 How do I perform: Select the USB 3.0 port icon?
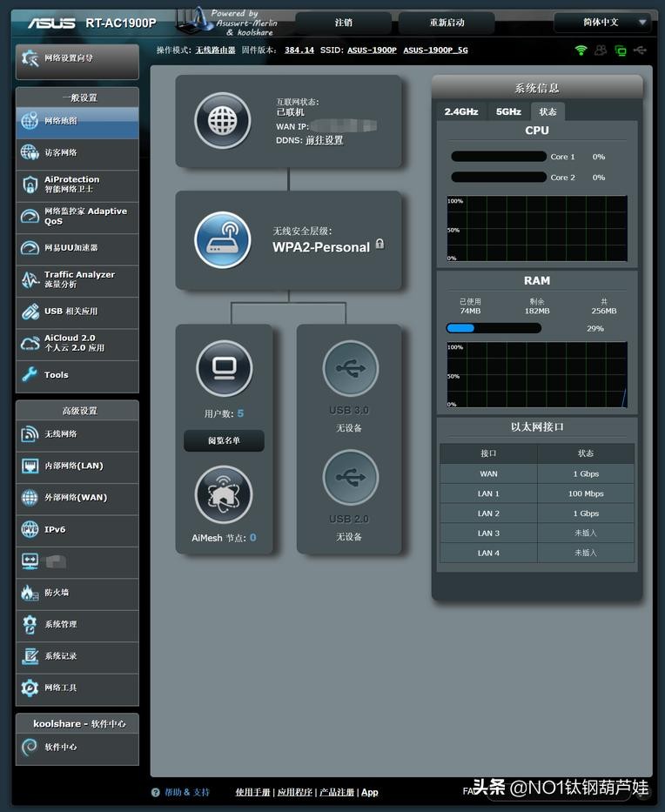point(351,368)
